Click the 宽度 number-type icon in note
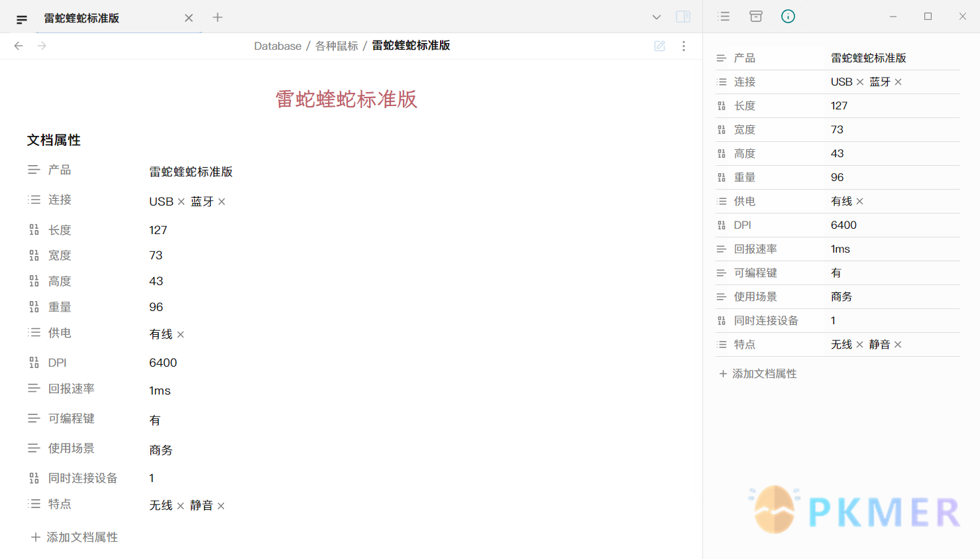The width and height of the screenshot is (980, 559). (x=34, y=255)
